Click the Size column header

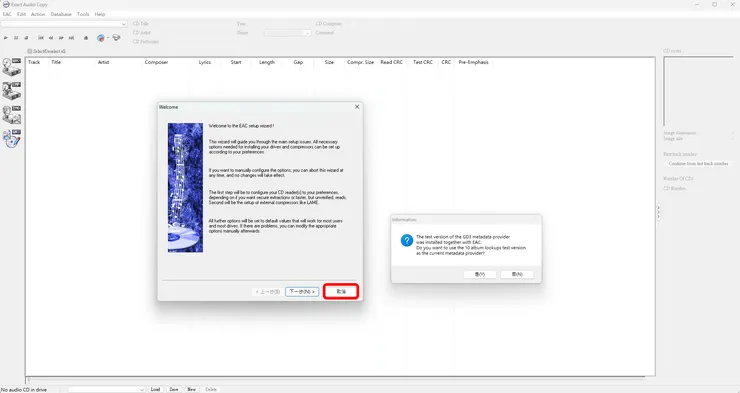tap(329, 62)
